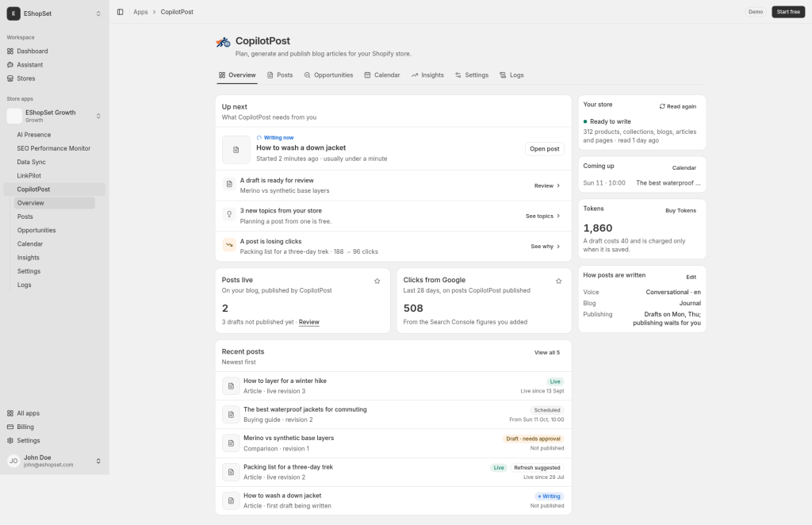Click Buy Tokens
The width and height of the screenshot is (812, 525).
point(680,211)
